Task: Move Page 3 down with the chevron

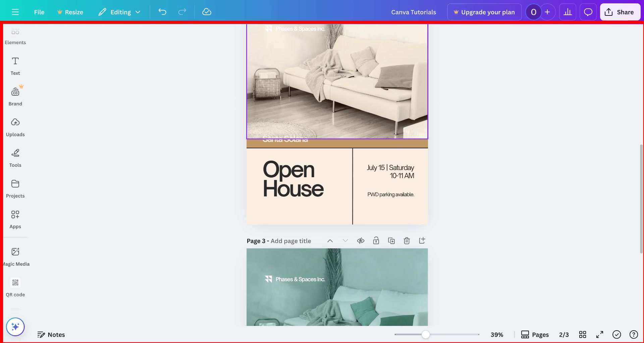Action: 345,241
